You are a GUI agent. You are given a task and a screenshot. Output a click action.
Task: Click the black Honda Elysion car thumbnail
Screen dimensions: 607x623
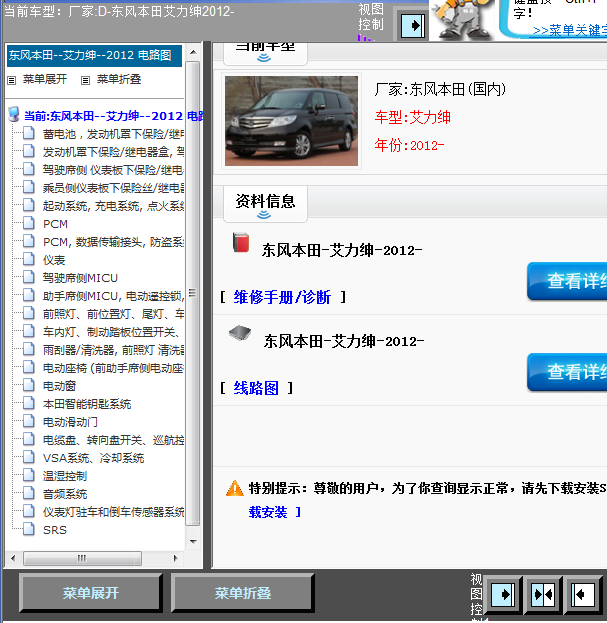coord(291,121)
